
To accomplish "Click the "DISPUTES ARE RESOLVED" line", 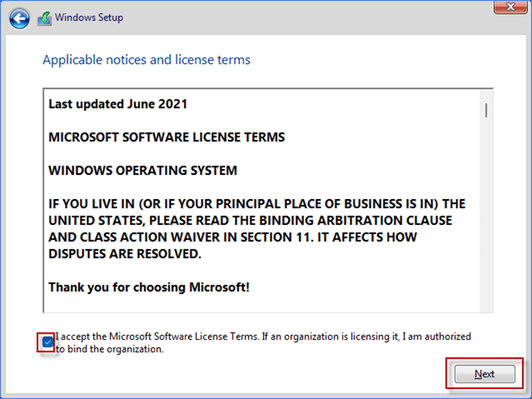I will pyautogui.click(x=125, y=254).
